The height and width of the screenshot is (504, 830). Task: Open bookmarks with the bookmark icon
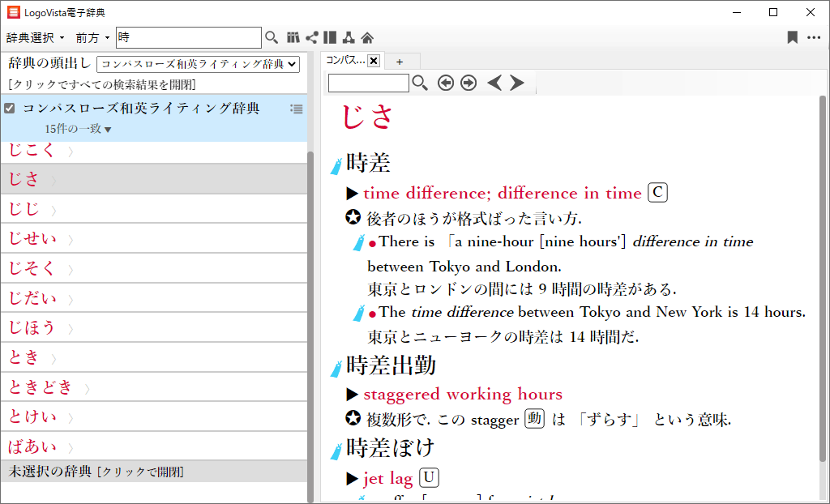(793, 37)
